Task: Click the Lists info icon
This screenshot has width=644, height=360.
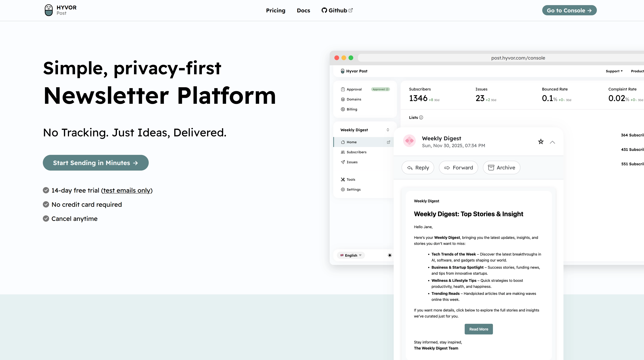Action: point(421,118)
